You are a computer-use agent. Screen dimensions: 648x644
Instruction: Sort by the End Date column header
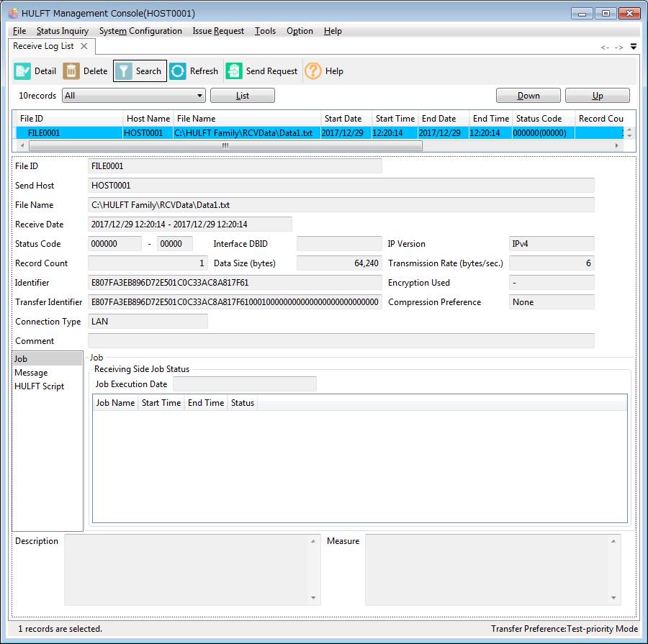[444, 119]
